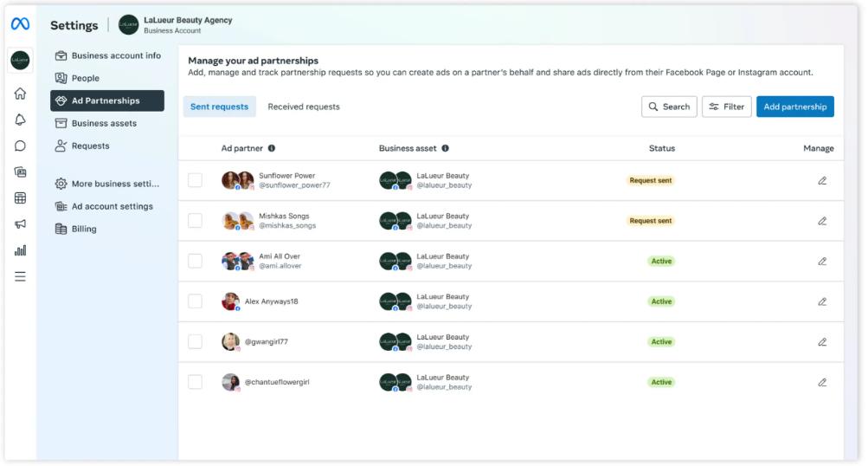Click Add partnership button
Screen dimensions: 868x466
[x=795, y=107]
